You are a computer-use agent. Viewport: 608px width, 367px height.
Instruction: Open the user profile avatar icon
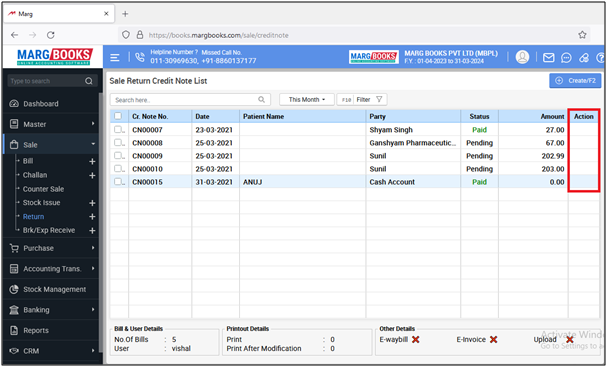(522, 57)
